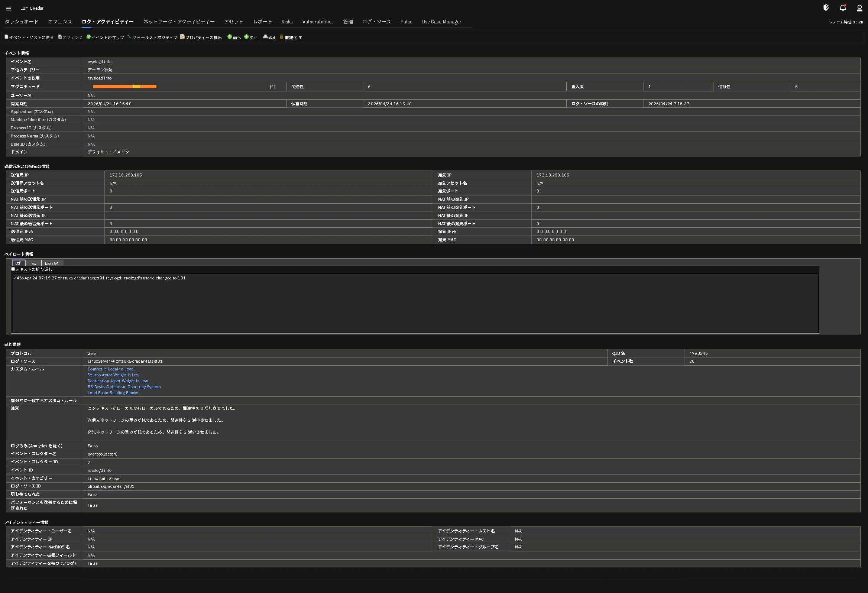The image size is (868, 593).
Task: Open the Context is Local to Local rule
Action: tap(111, 369)
